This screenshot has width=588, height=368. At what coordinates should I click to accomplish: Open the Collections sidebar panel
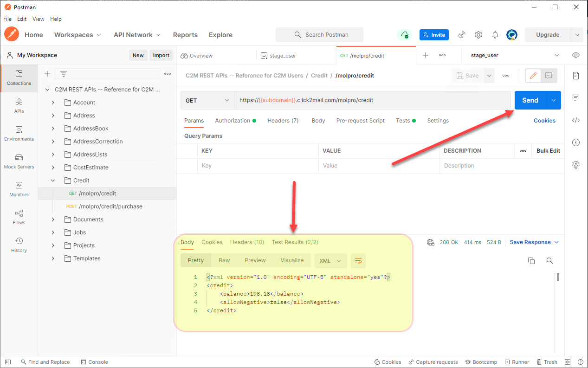point(19,78)
